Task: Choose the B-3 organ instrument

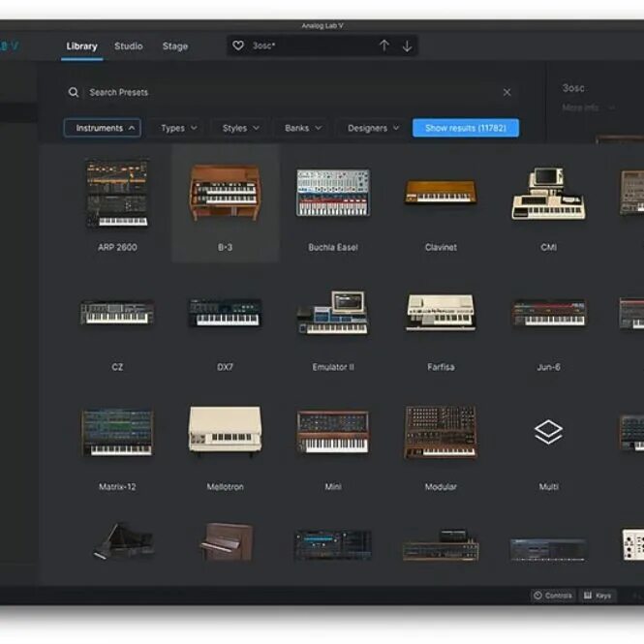Action: pos(225,203)
